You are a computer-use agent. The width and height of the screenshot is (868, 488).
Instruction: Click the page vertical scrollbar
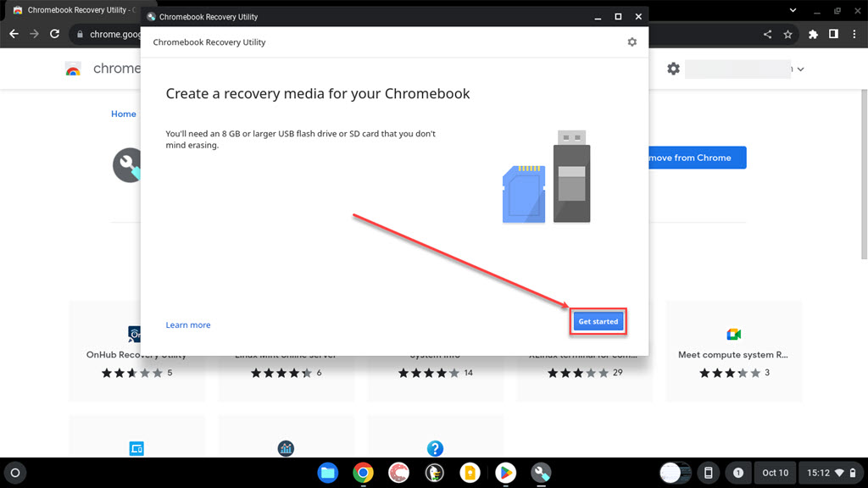coord(864,175)
